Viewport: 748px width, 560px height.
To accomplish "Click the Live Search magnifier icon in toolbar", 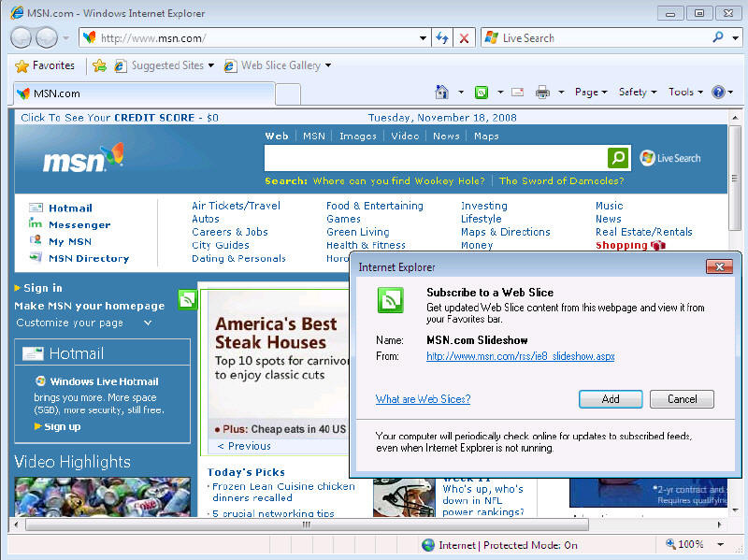I will point(717,37).
